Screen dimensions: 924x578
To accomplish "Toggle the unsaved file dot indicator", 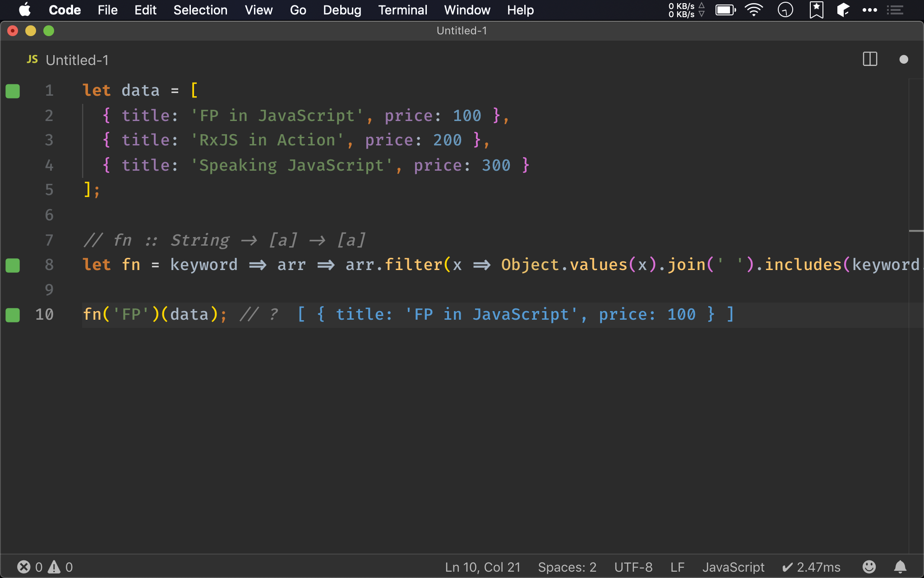I will tap(904, 59).
